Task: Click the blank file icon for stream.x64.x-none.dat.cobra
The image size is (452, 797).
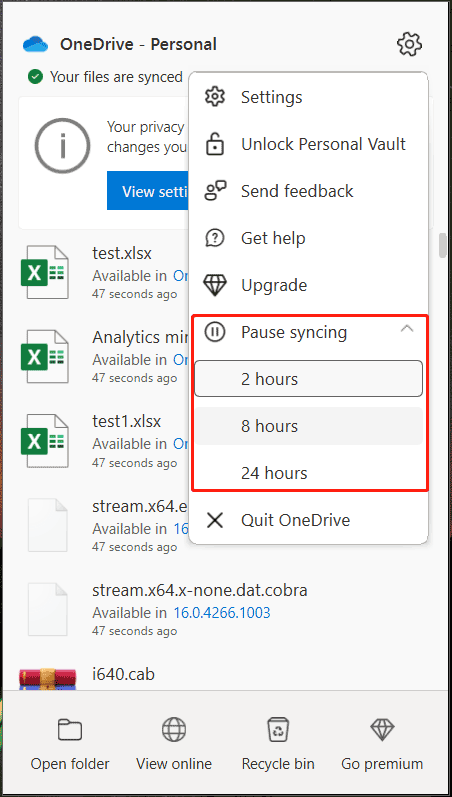Action: coord(47,609)
